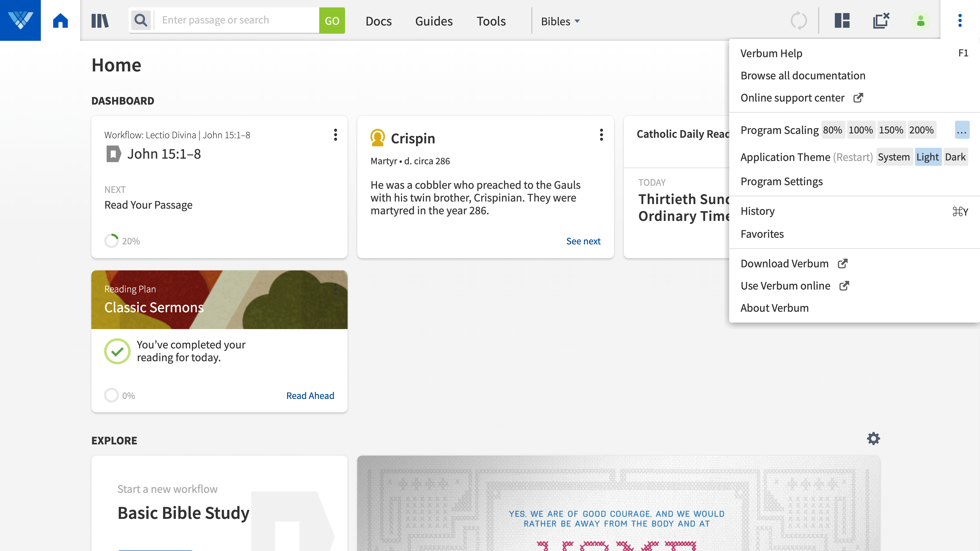The height and width of the screenshot is (551, 980).
Task: Open Favorites from the menu
Action: pyautogui.click(x=854, y=234)
